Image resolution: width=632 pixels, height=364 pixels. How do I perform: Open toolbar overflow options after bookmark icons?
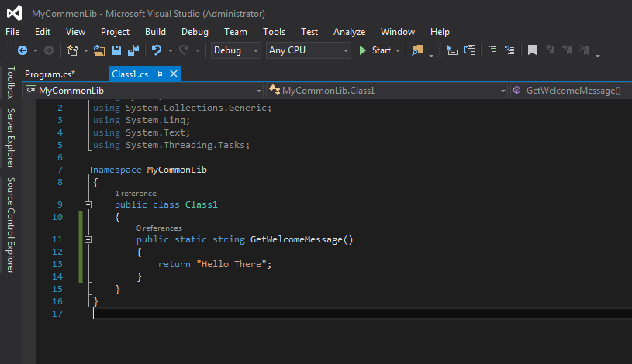[x=598, y=54]
